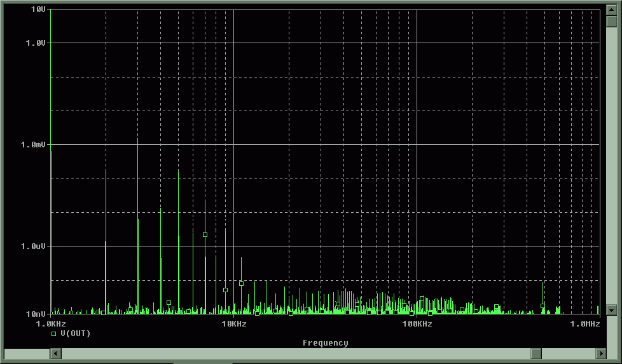Select the V(OUT) trace name in legend
This screenshot has height=364, width=622.
(x=75, y=334)
